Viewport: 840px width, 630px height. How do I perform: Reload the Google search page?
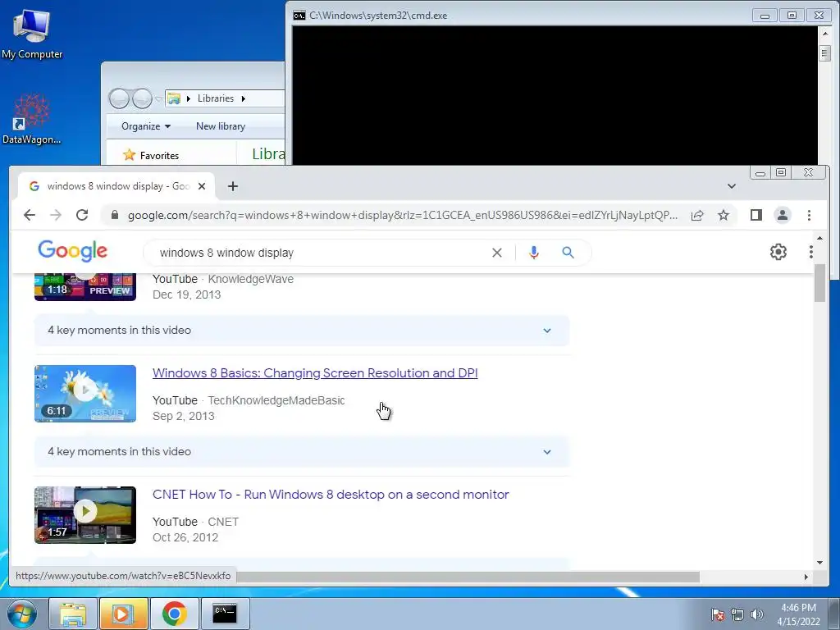tap(82, 216)
